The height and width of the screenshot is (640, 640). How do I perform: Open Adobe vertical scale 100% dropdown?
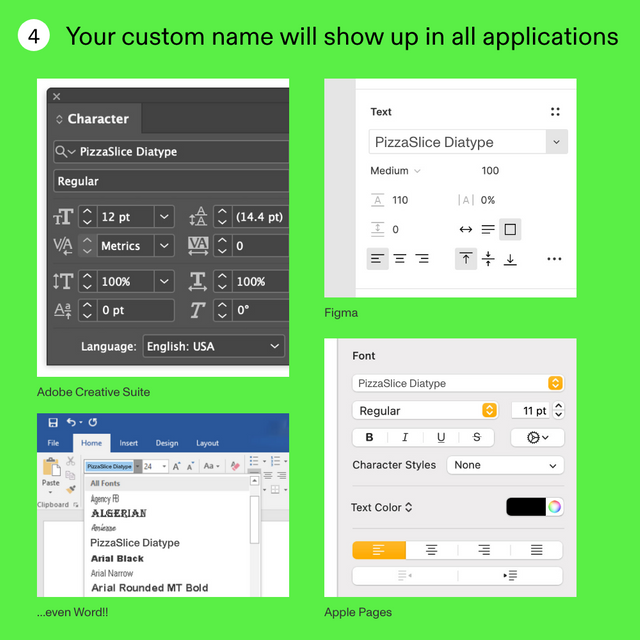pos(164,281)
